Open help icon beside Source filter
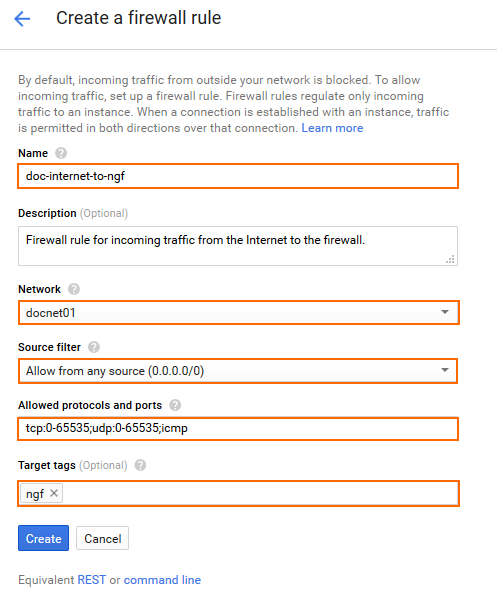 point(94,347)
